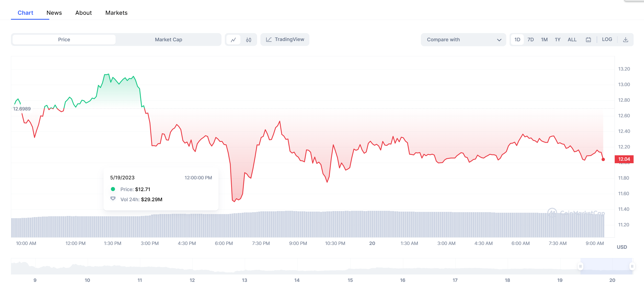Image resolution: width=644 pixels, height=295 pixels.
Task: Click date 9 in the navigator timeline
Action: click(35, 280)
